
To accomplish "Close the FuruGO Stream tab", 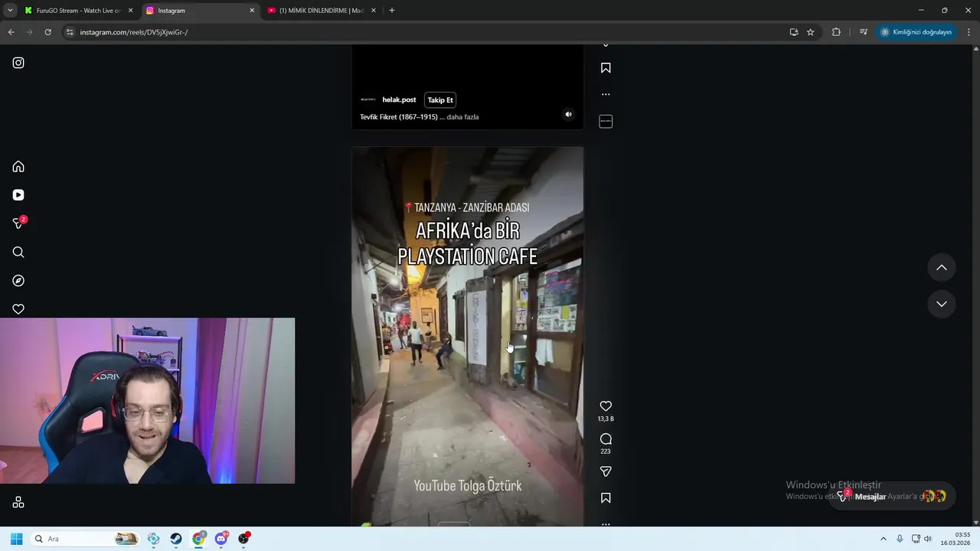I will point(130,11).
